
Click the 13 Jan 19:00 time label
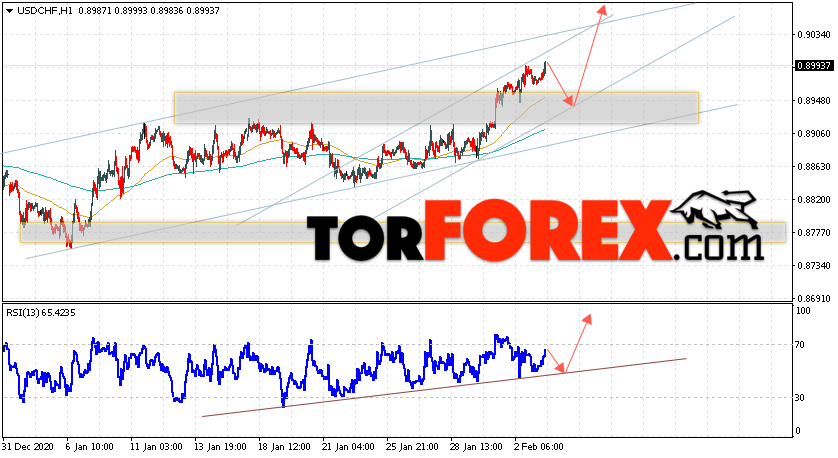coord(220,447)
